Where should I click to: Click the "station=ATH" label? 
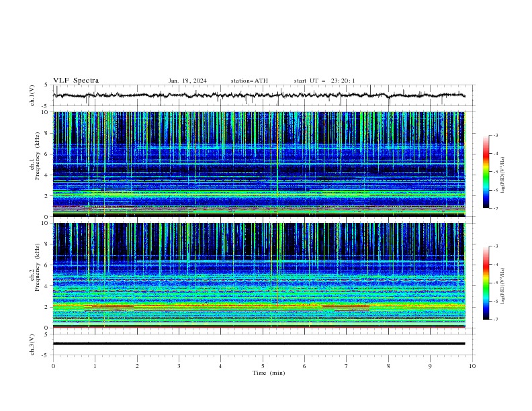249,81
